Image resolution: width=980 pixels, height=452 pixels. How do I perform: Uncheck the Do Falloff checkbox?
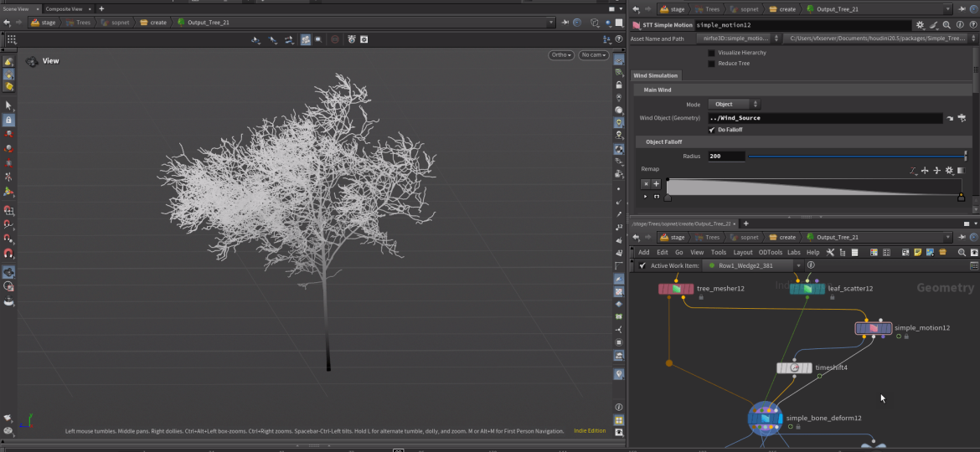pyautogui.click(x=712, y=130)
